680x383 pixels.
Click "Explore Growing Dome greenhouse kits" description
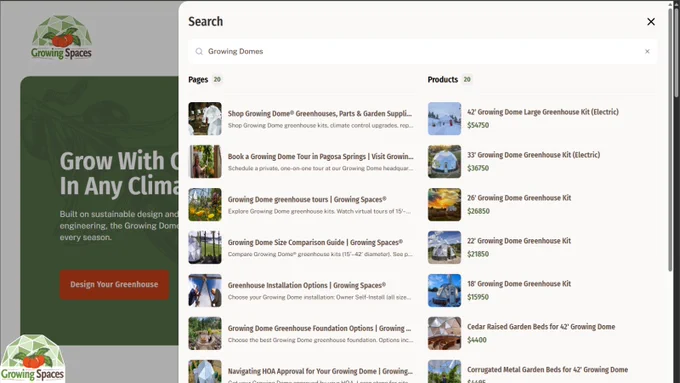[319, 211]
